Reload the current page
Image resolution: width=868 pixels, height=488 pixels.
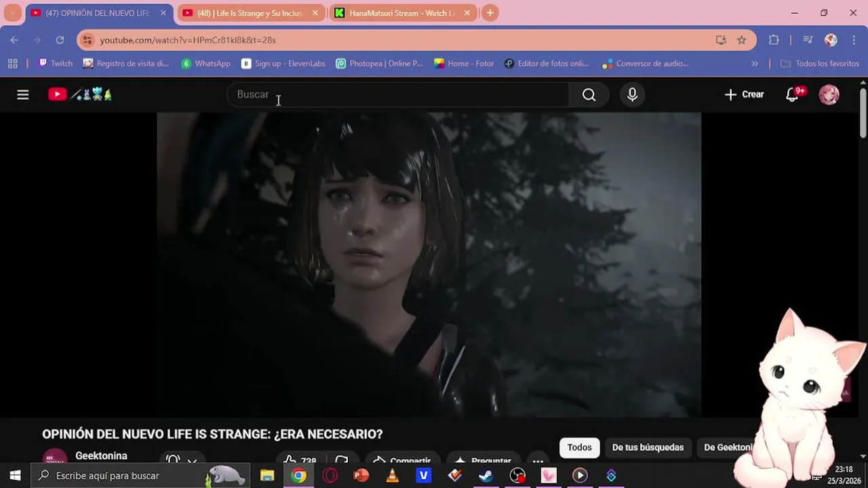(x=60, y=40)
